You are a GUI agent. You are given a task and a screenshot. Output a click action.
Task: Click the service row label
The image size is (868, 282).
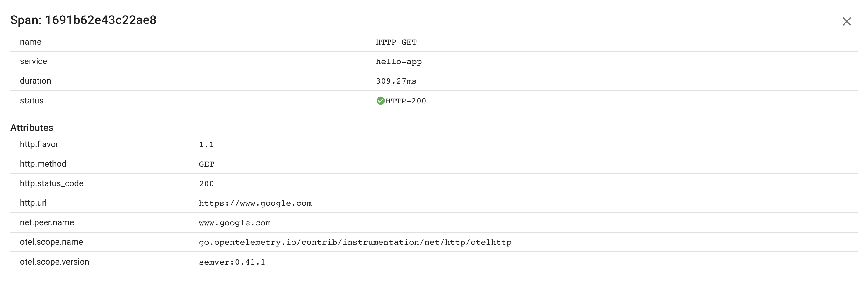[x=33, y=61]
